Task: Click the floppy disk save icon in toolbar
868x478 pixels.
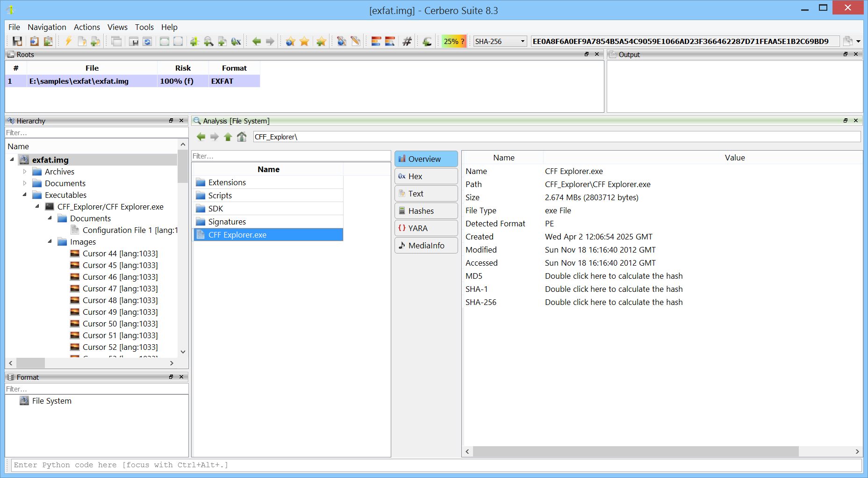Action: point(17,41)
